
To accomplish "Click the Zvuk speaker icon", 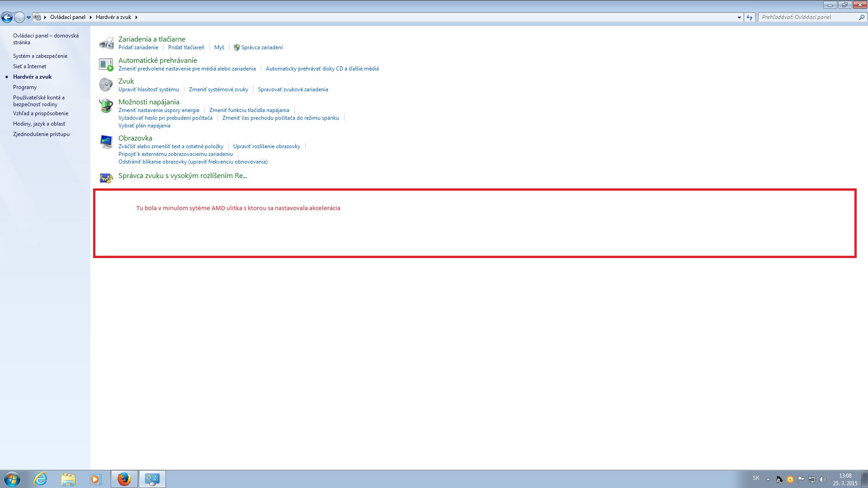I will click(x=106, y=85).
